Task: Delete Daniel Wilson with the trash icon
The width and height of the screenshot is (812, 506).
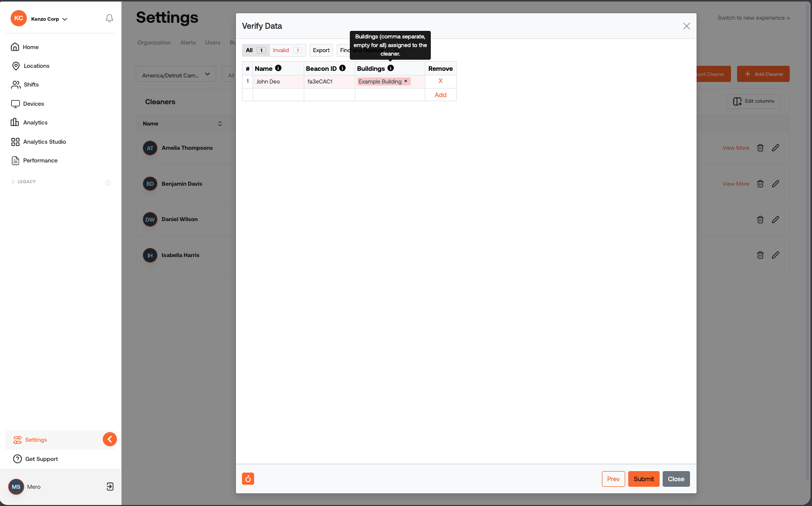Action: tap(760, 220)
